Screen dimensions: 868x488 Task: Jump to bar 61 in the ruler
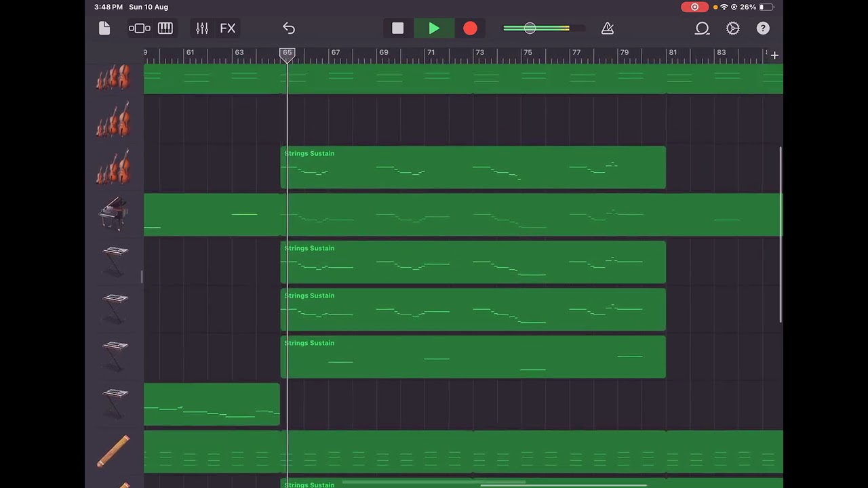190,53
